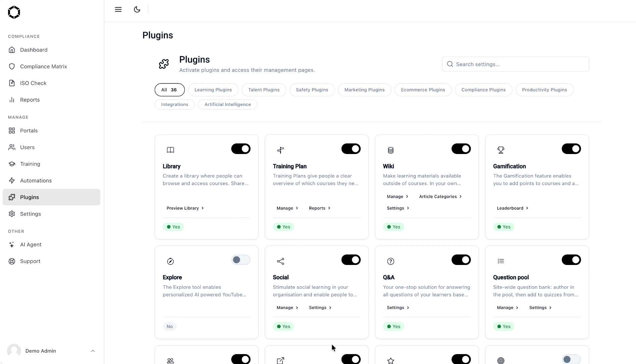Navigate to Automations in sidebar
Viewport: 636px width, 364px height.
point(51,181)
